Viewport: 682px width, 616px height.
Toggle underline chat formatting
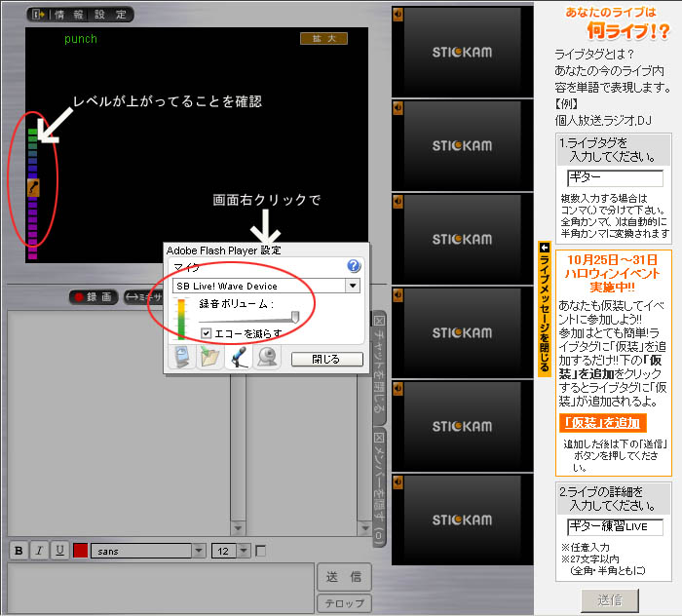coord(59,551)
